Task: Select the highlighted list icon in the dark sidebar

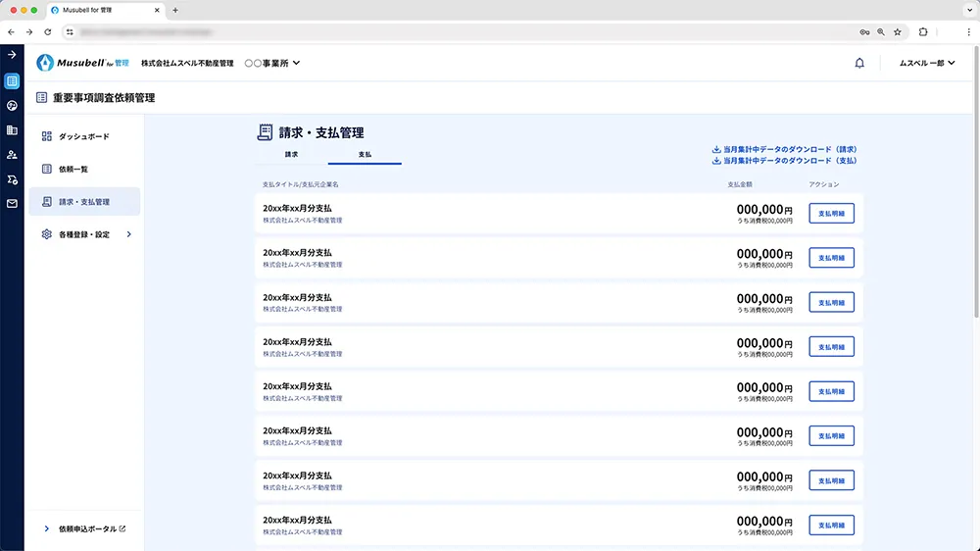Action: tap(12, 81)
